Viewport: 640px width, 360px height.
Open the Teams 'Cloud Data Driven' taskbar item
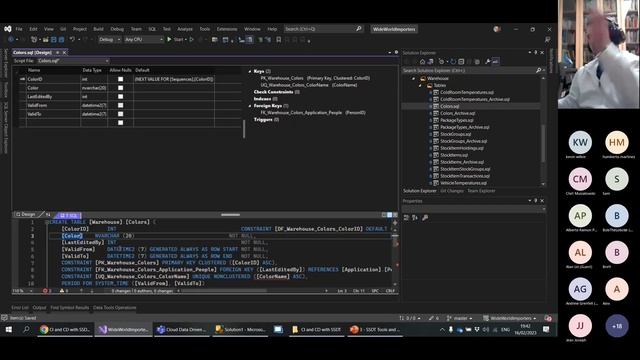[182, 329]
